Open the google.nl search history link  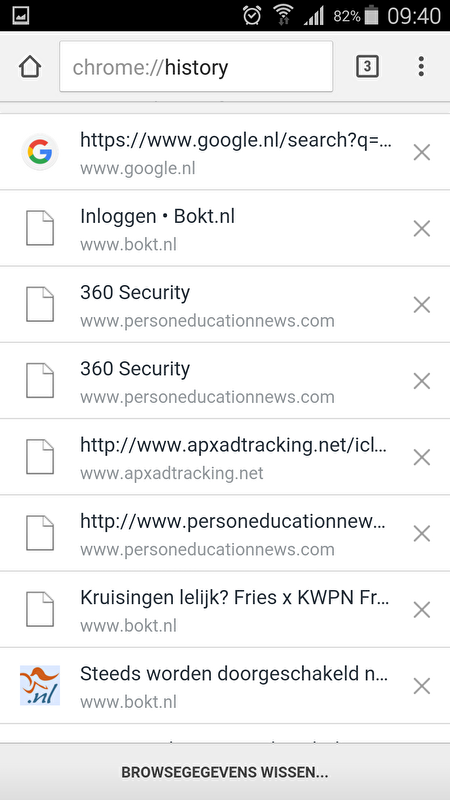(236, 140)
